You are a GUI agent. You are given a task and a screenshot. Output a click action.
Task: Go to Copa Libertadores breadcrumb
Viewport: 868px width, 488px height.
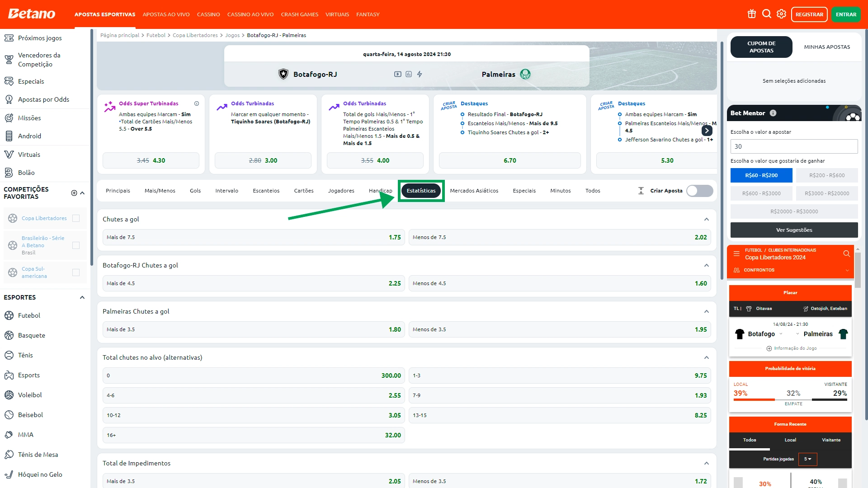pos(195,35)
